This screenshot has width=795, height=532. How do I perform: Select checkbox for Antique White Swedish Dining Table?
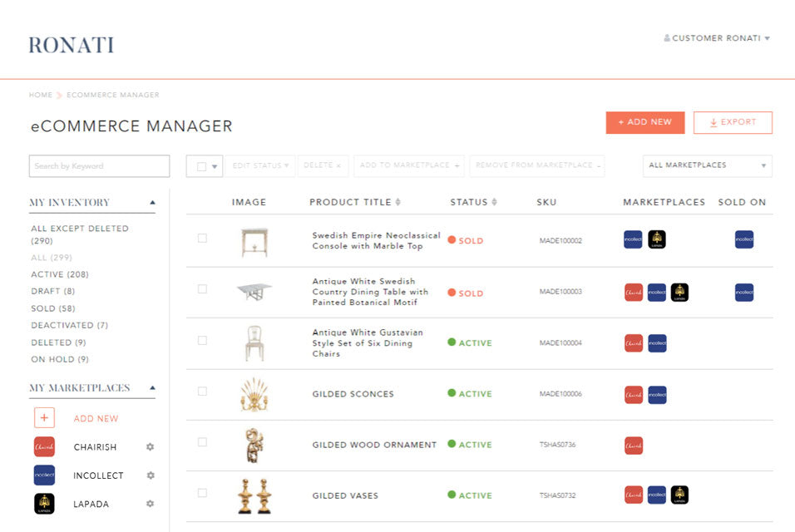(x=202, y=288)
